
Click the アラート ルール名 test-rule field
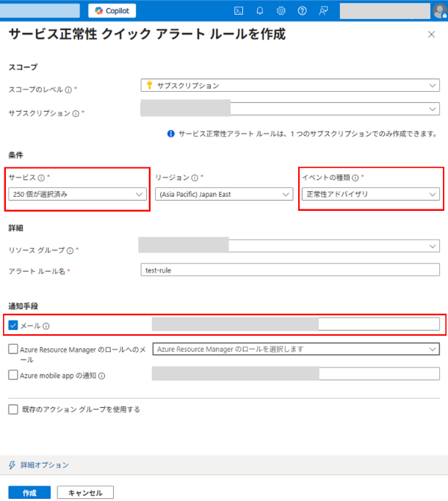[x=290, y=270]
